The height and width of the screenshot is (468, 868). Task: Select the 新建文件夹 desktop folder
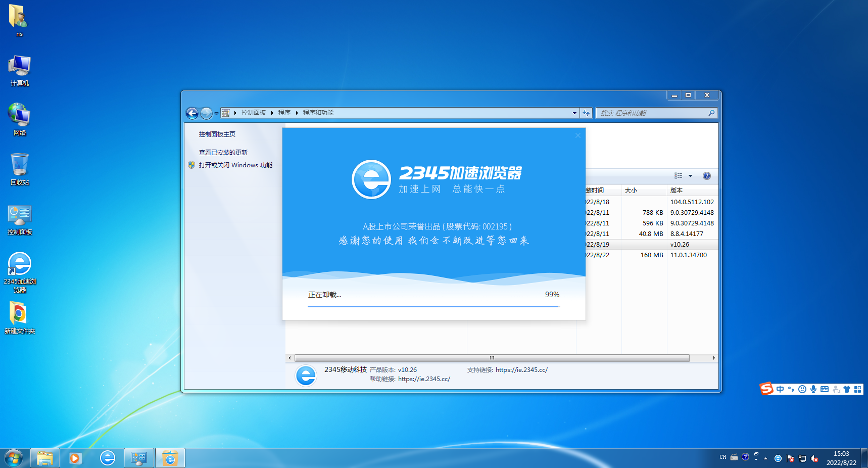pos(19,318)
